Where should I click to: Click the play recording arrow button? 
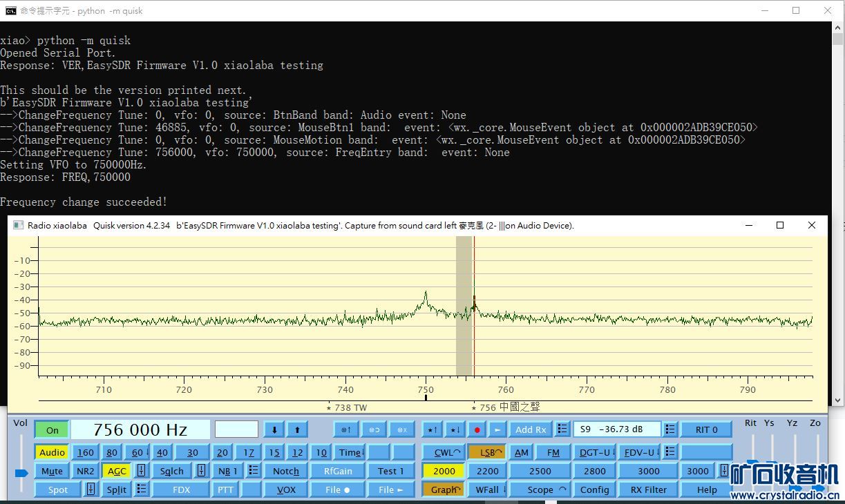pos(496,429)
